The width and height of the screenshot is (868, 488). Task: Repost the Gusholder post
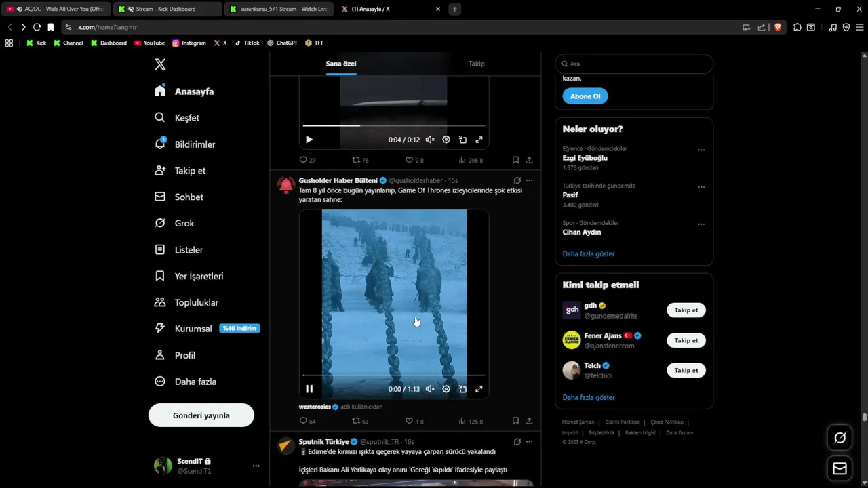360,421
